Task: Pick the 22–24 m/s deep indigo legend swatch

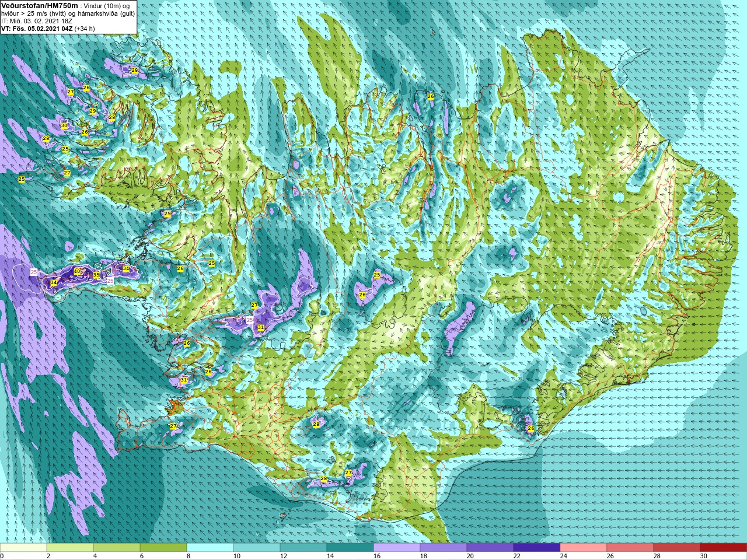Action: pyautogui.click(x=537, y=547)
